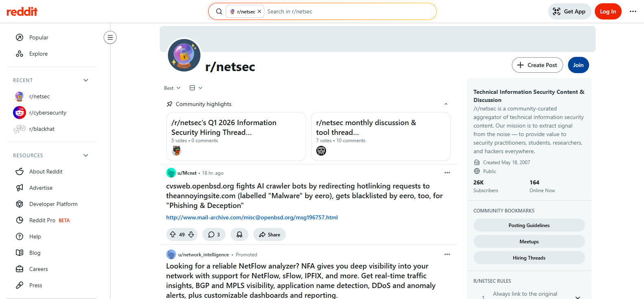644x299 pixels.
Task: Go to Popular in the sidebar
Action: (39, 37)
